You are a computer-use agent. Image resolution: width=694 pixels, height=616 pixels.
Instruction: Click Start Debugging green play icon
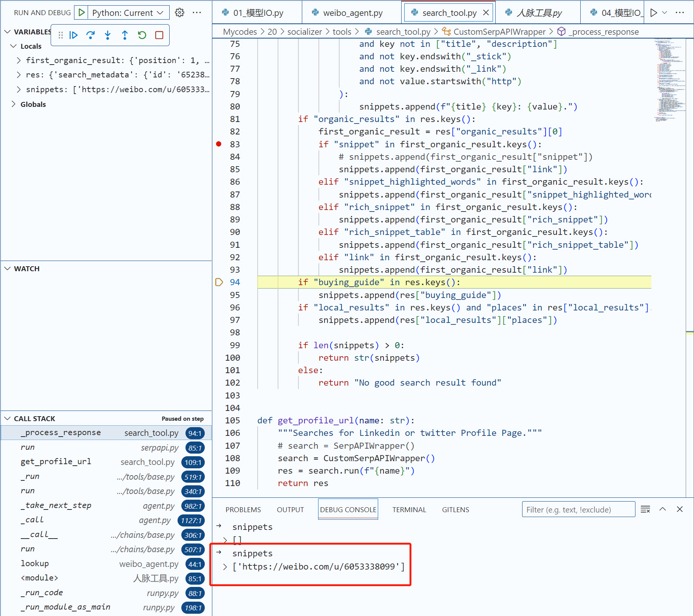click(81, 12)
